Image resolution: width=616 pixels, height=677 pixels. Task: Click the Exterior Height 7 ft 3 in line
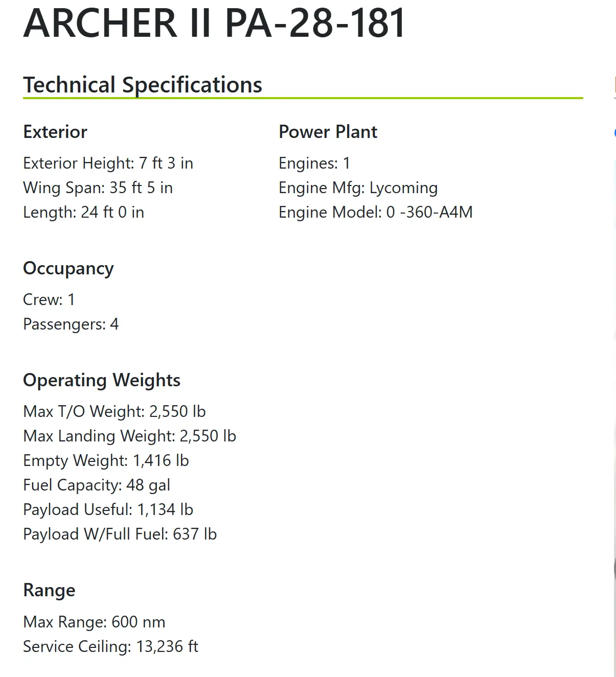click(108, 163)
